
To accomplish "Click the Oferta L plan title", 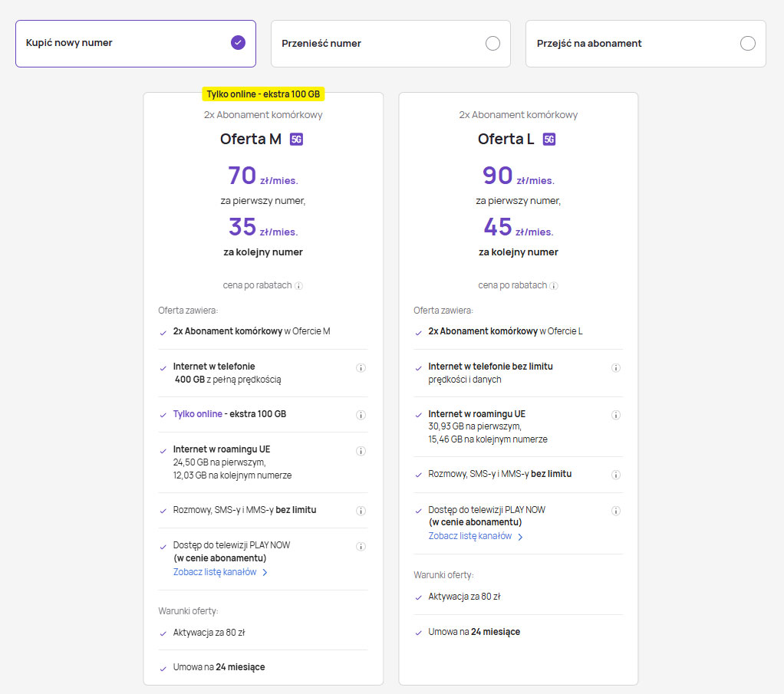I will (x=506, y=139).
